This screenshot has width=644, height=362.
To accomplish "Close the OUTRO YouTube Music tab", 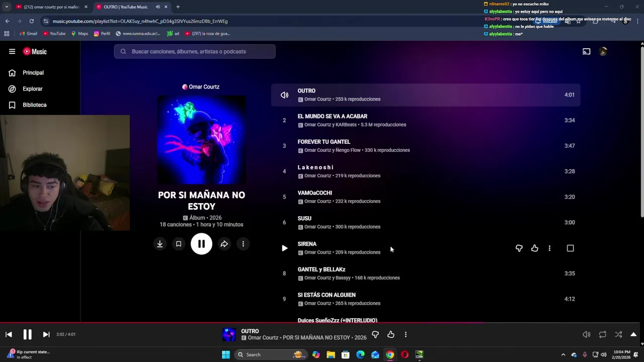I will 166,7.
